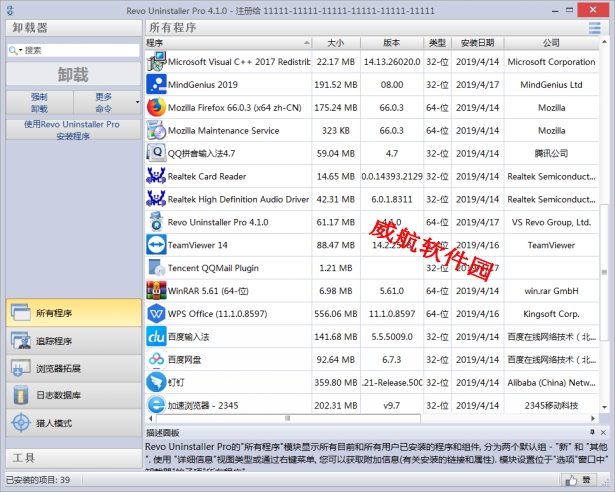
Task: Select the Mozilla Maintenance Service name text
Action: (224, 131)
